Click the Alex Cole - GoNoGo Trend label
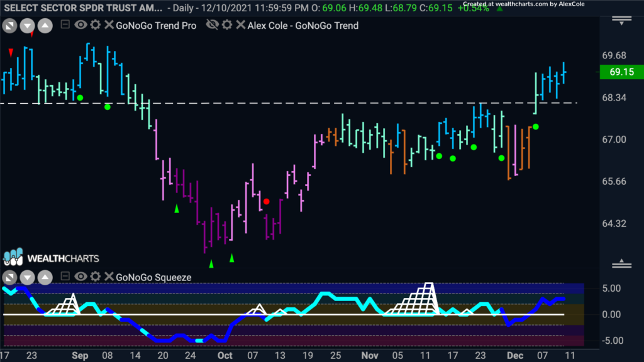644x362 pixels. [x=303, y=25]
